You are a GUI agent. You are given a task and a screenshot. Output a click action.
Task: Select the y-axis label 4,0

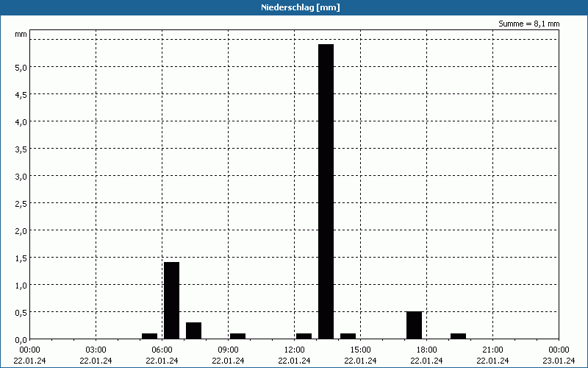pyautogui.click(x=21, y=121)
